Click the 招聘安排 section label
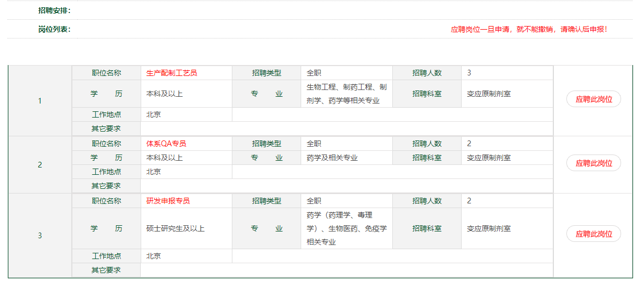This screenshot has width=644, height=283. click(54, 10)
